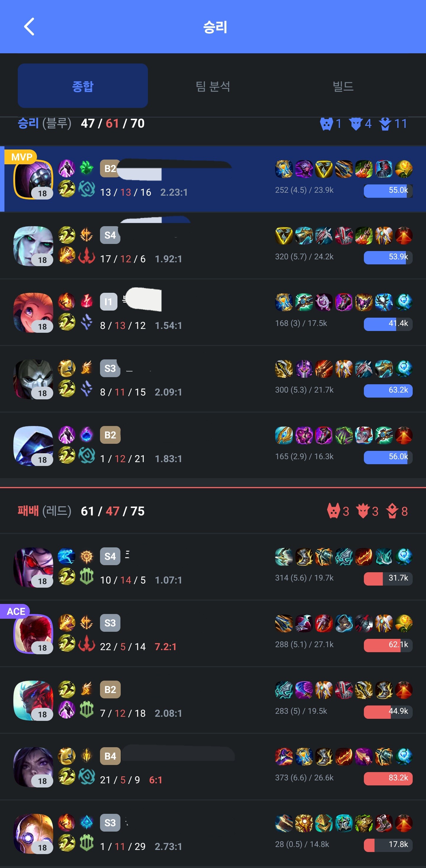Tap the Ignite spell icon of the 8/13/12 player
The width and height of the screenshot is (426, 868).
(x=67, y=301)
